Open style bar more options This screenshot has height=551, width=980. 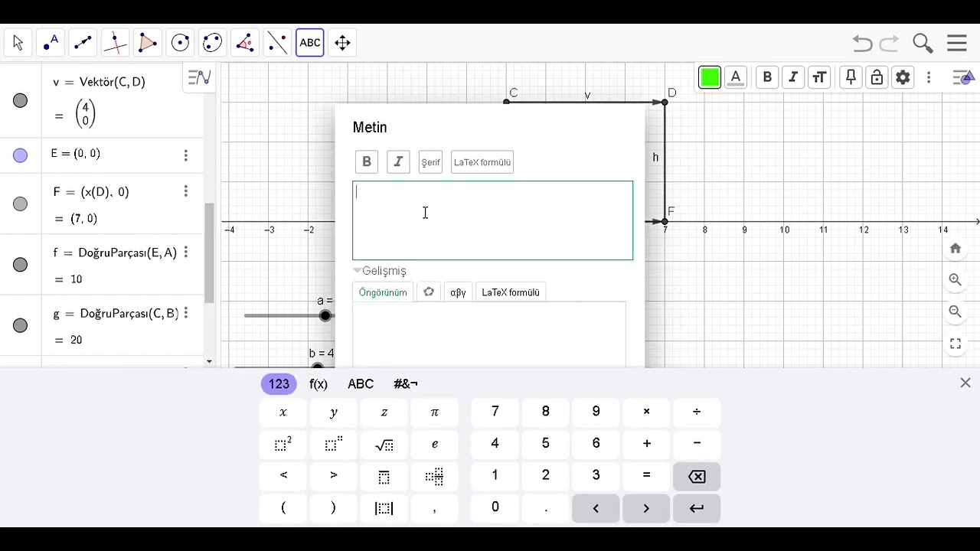pyautogui.click(x=929, y=77)
